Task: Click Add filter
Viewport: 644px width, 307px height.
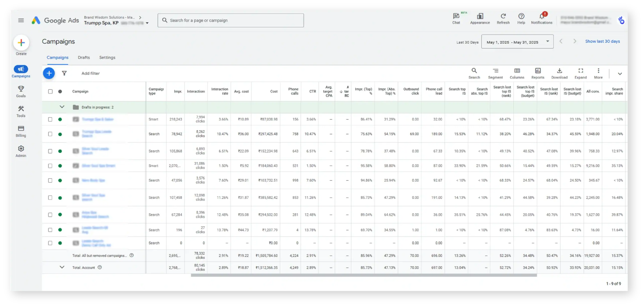Action: [91, 73]
